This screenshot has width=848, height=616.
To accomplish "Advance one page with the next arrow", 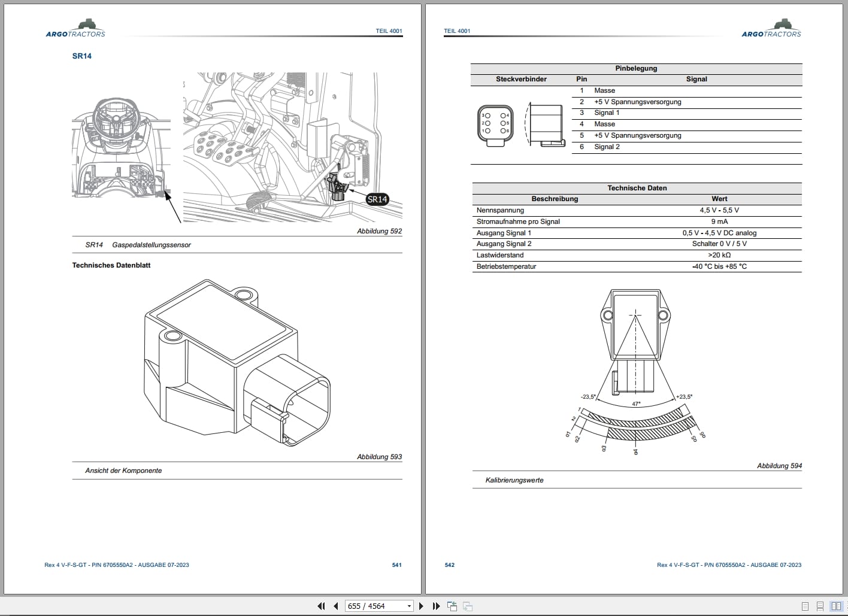I will coord(421,606).
